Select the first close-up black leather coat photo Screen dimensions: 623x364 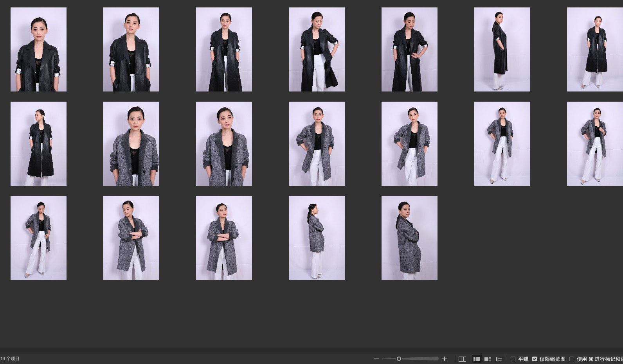(x=38, y=49)
